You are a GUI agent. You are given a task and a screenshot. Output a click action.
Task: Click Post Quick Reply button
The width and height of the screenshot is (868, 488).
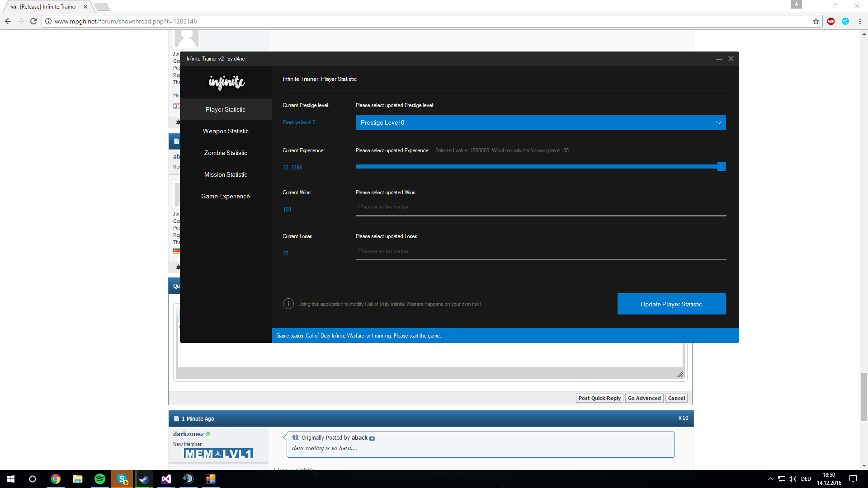pos(599,398)
